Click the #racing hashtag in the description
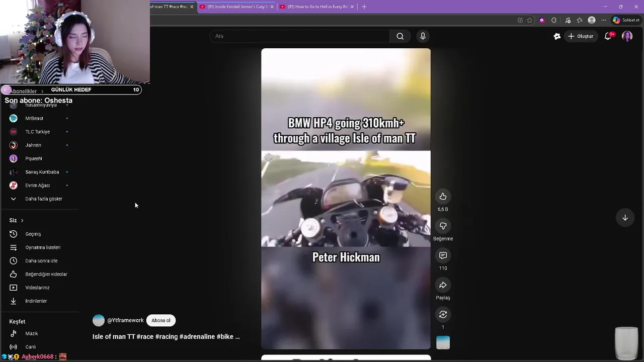Image resolution: width=644 pixels, height=362 pixels. (166, 336)
